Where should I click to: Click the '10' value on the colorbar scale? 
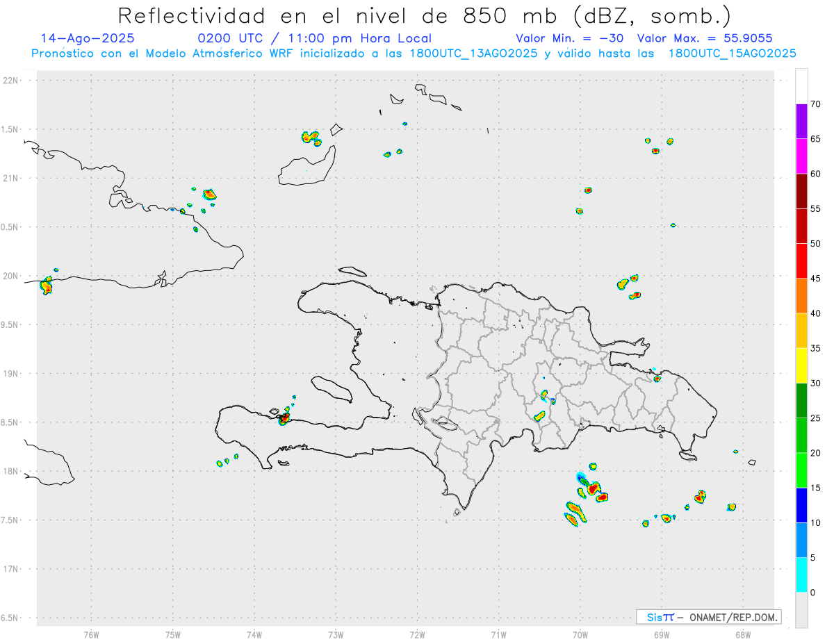tap(815, 523)
